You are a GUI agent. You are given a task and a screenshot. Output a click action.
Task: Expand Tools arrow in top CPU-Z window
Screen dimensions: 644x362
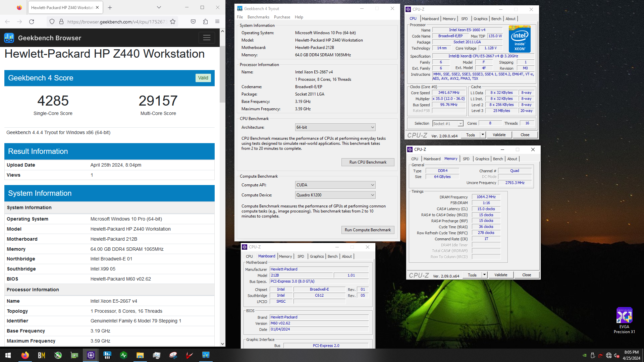[483, 135]
